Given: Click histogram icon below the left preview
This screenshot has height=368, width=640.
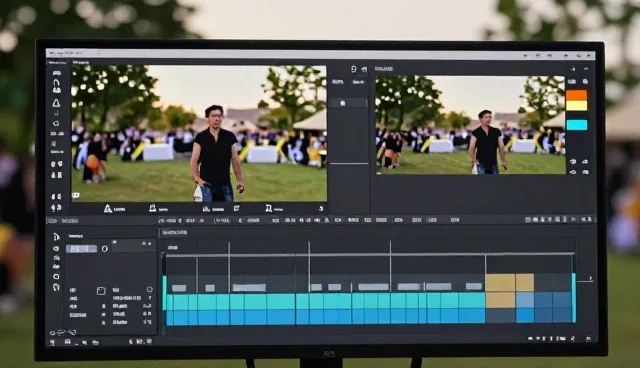Looking at the screenshot, I should 207,209.
